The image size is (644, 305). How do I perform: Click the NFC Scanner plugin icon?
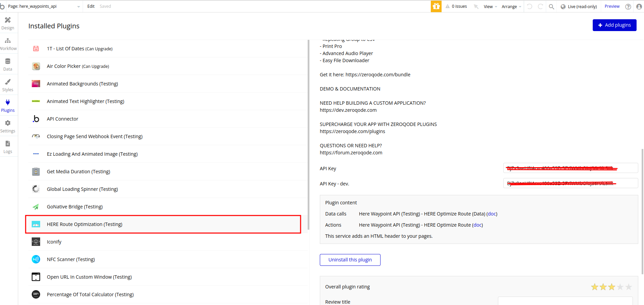(x=36, y=259)
